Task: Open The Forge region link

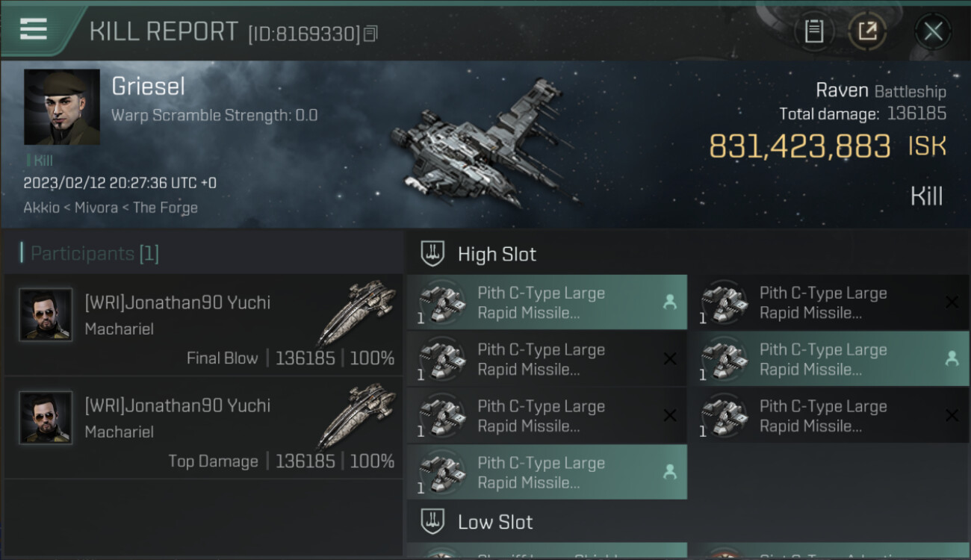Action: [x=165, y=208]
